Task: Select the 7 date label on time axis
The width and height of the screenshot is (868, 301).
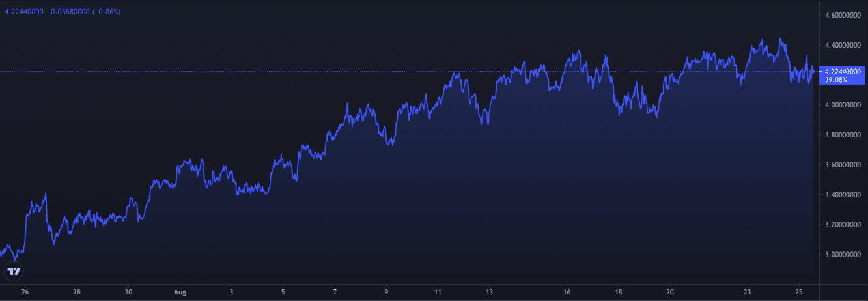Action: 335,292
